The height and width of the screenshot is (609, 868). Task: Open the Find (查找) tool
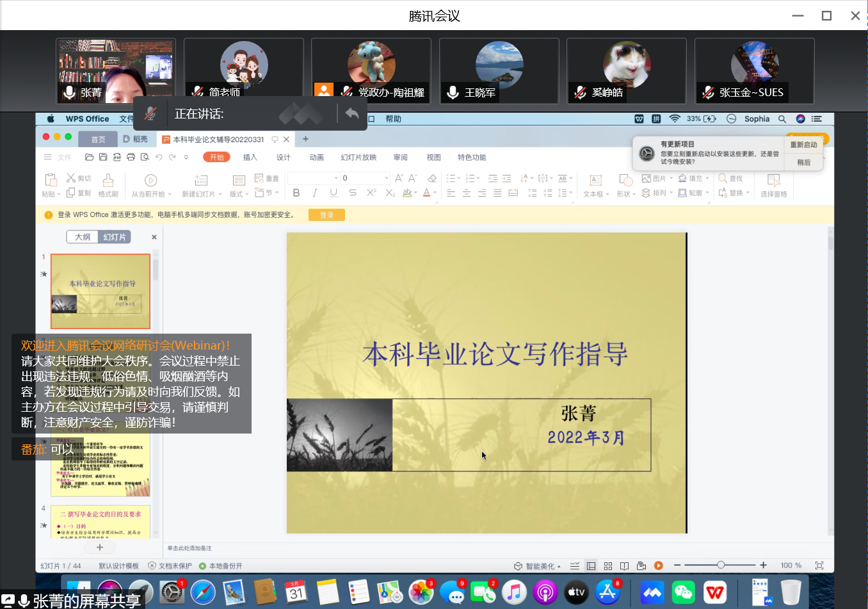coord(730,179)
